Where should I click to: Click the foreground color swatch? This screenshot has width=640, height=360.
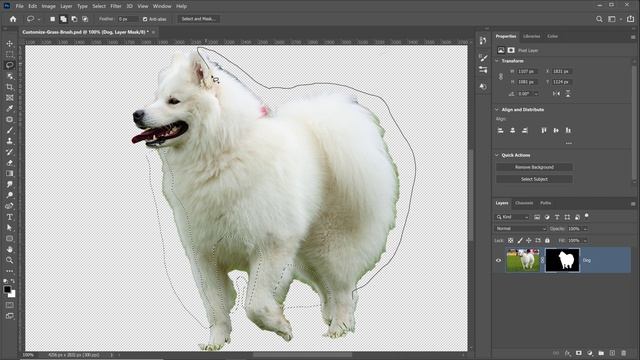click(7, 289)
